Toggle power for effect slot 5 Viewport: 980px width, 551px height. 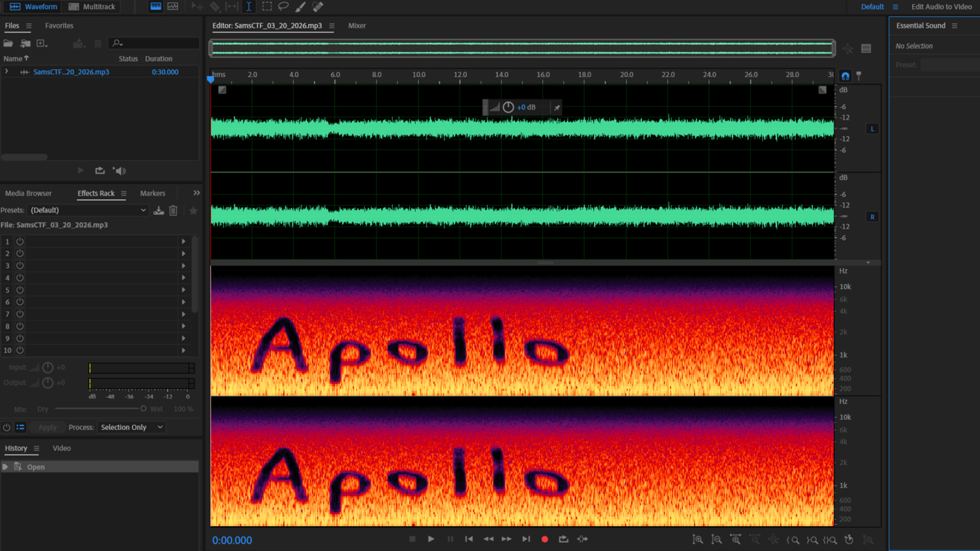click(20, 290)
